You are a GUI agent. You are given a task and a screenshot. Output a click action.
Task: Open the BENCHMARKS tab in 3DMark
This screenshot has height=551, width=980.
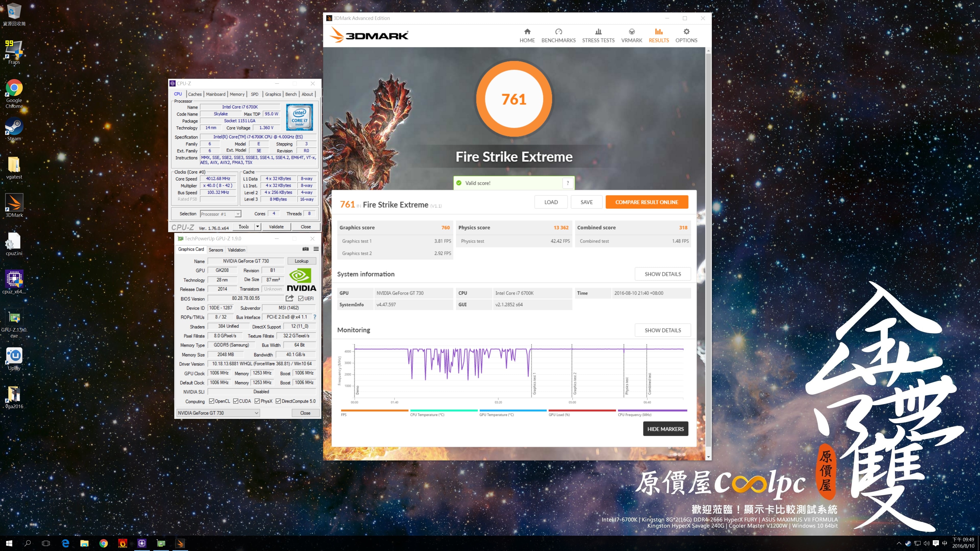coord(558,35)
